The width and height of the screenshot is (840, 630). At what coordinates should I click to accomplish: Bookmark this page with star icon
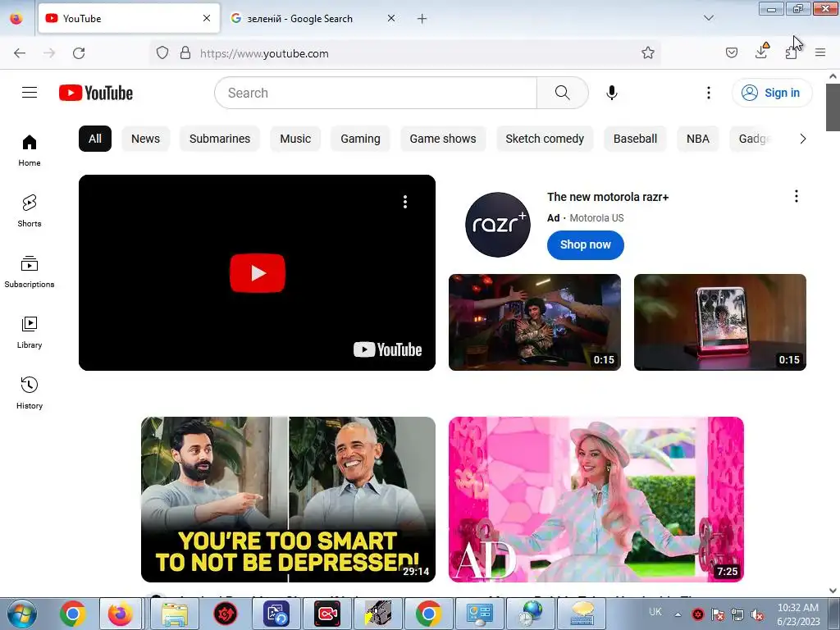648,53
